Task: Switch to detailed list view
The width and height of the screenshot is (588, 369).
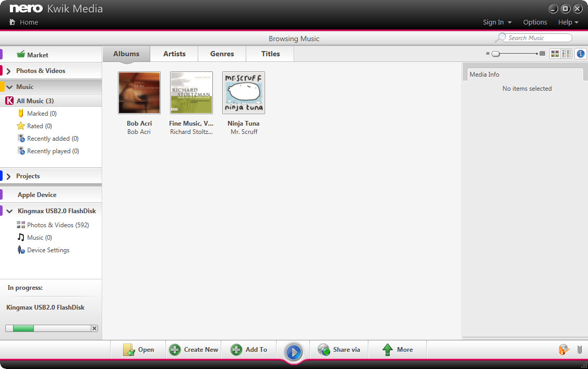Action: [566, 54]
